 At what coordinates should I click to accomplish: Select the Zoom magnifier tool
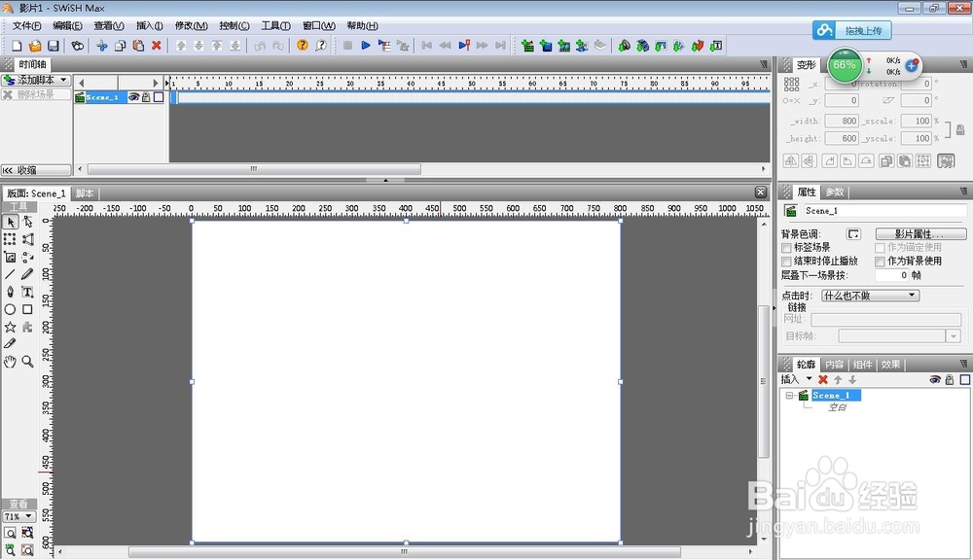click(x=28, y=362)
